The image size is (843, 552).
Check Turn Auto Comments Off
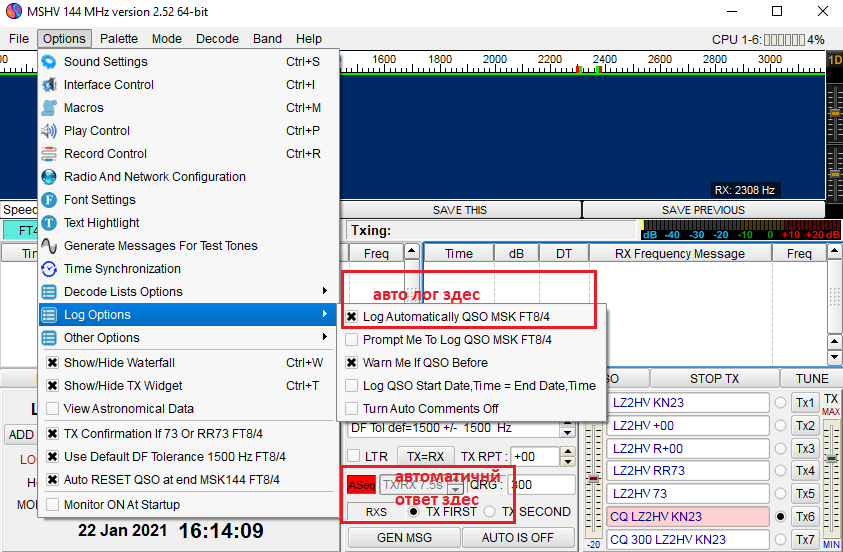[x=352, y=409]
